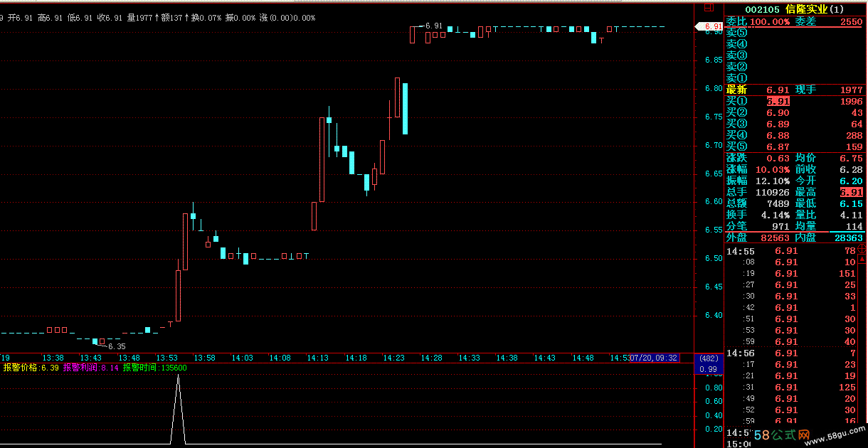Screen dimensions: 868x448
Task: Click the red window layout icon above price axis
Action: tap(707, 9)
